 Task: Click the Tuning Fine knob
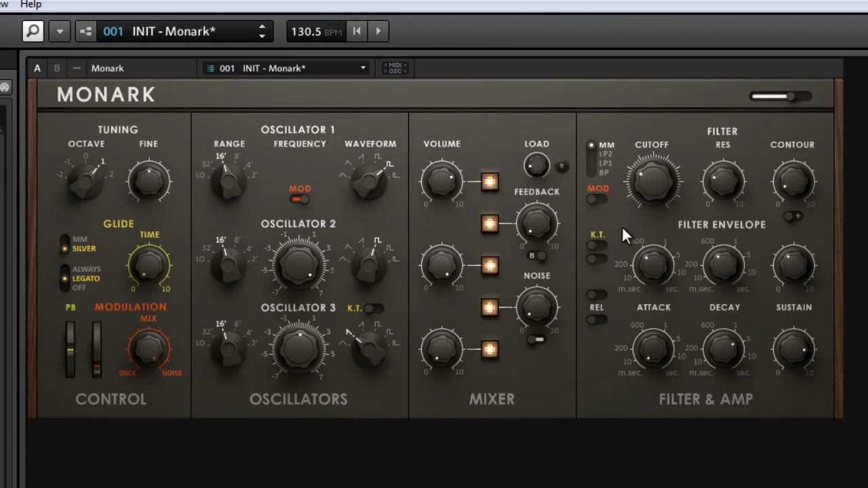click(149, 180)
